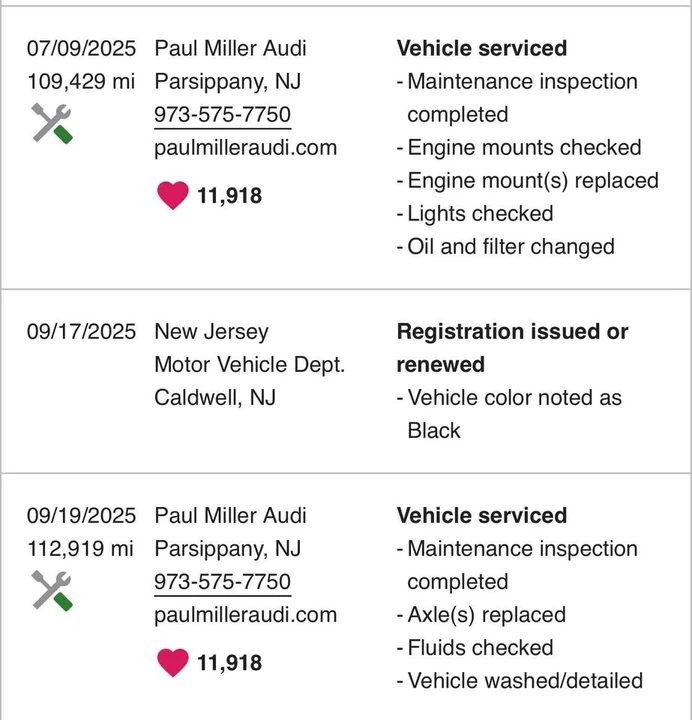692x720 pixels.
Task: Click the 112,919 mi odometer reading
Action: tap(80, 549)
